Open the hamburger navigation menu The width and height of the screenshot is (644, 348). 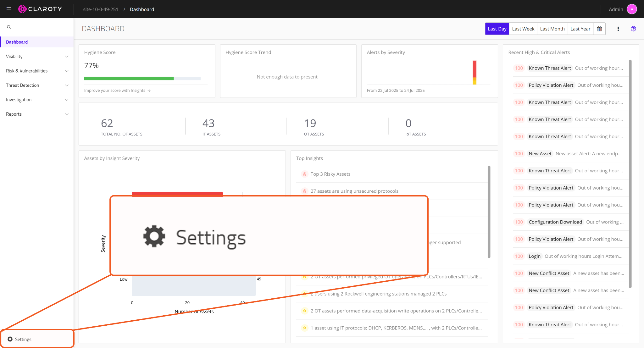(x=9, y=9)
